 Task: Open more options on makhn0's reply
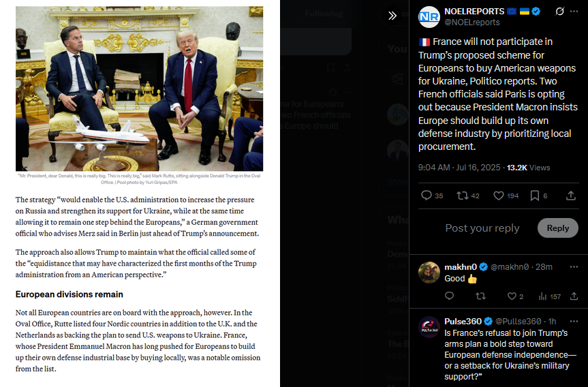[574, 266]
